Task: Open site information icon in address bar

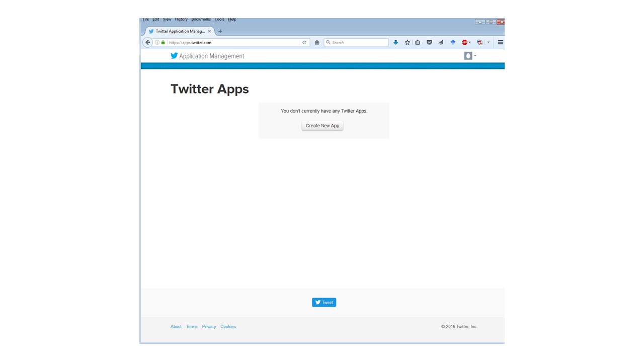Action: 157,43
